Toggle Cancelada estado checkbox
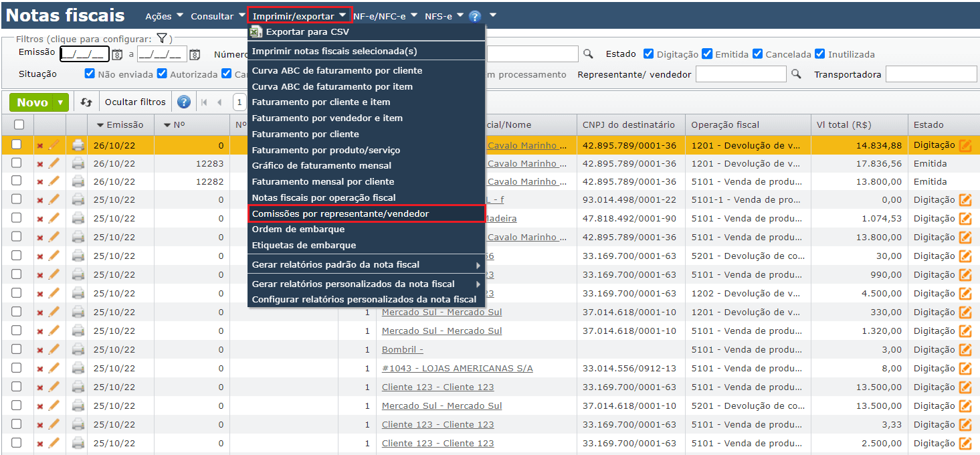The width and height of the screenshot is (980, 455). point(757,54)
